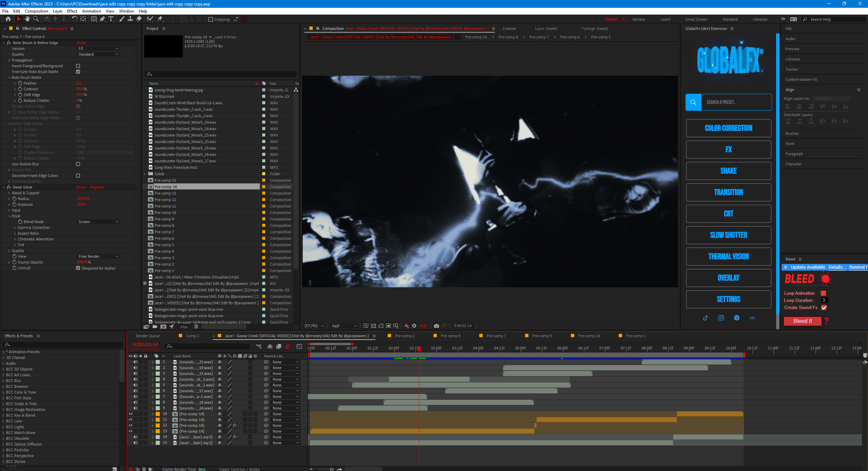Enable Decontaminate Edge Colors checkbox
Viewport: 868px width, 471px height.
point(78,176)
